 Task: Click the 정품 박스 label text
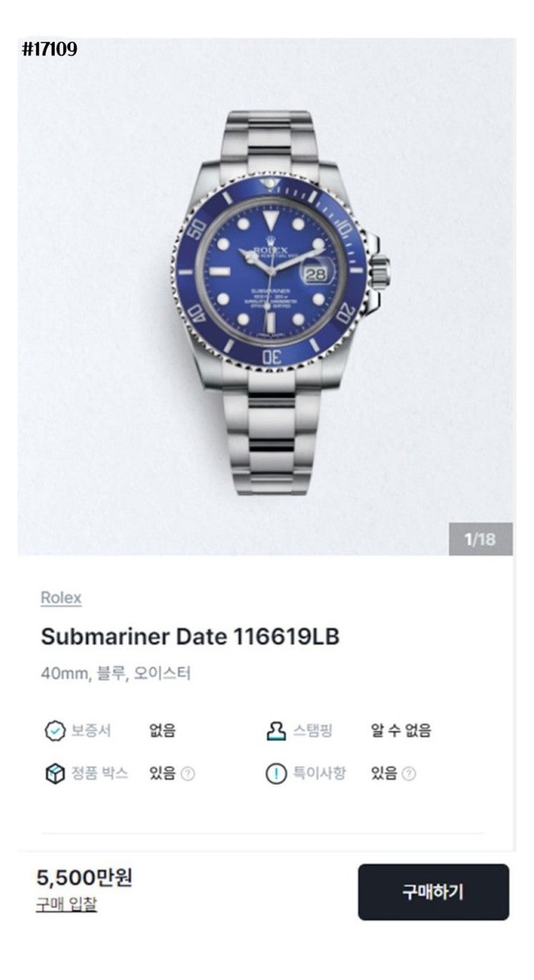click(99, 774)
